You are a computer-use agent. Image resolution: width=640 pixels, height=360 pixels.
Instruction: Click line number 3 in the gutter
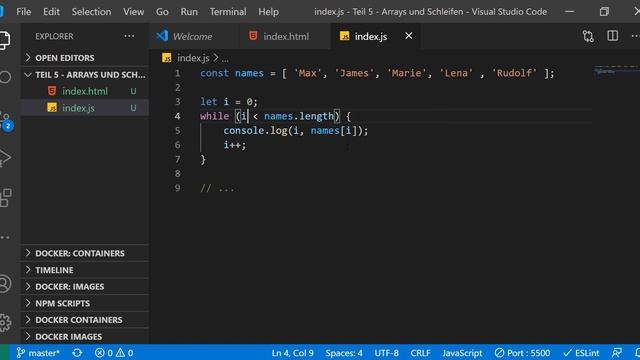click(178, 102)
